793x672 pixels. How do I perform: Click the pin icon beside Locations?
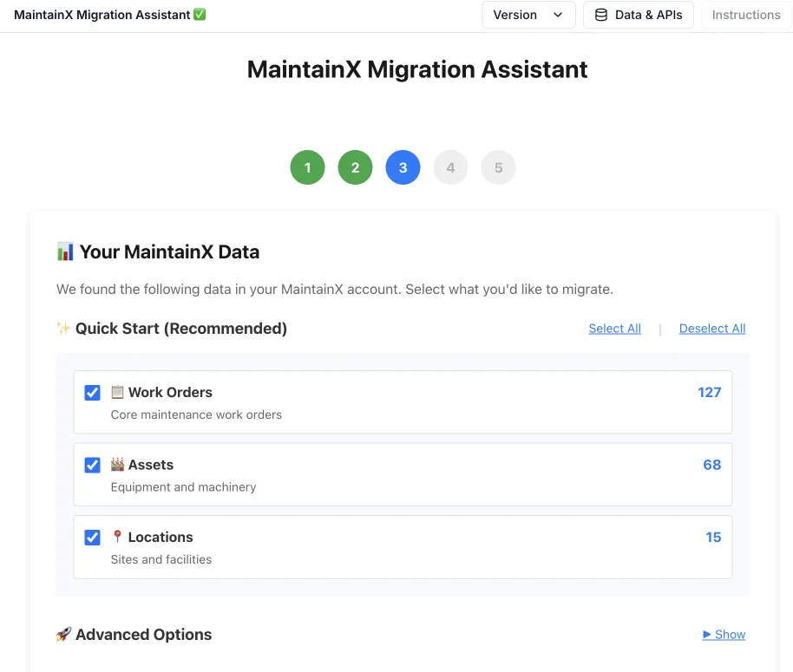pyautogui.click(x=117, y=538)
